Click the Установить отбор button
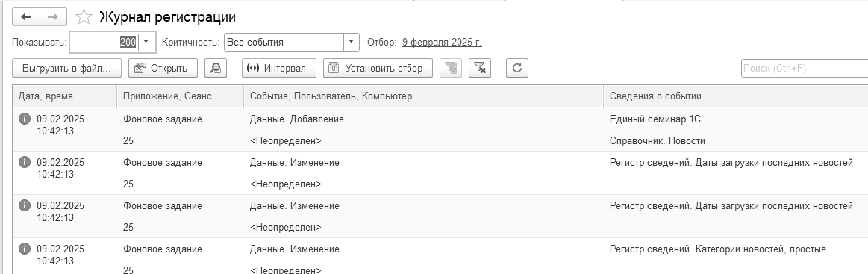Image resolution: width=868 pixels, height=274 pixels. (x=378, y=68)
